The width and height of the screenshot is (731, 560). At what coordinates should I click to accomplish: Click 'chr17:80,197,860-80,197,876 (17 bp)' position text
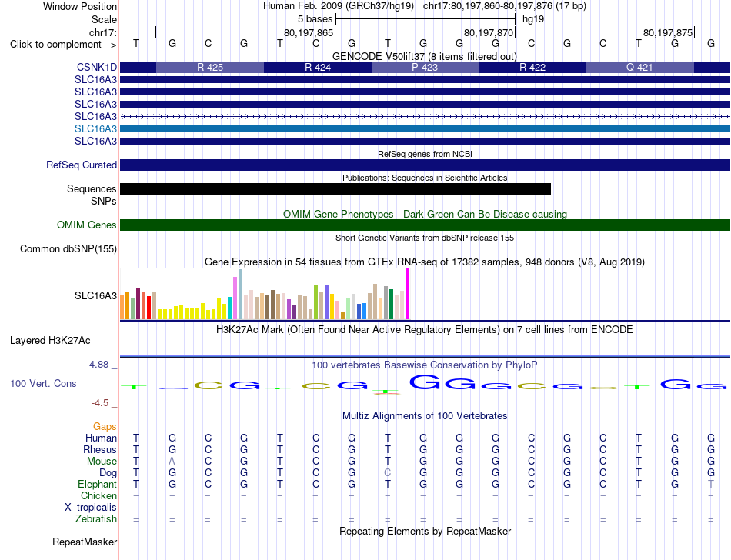point(505,6)
